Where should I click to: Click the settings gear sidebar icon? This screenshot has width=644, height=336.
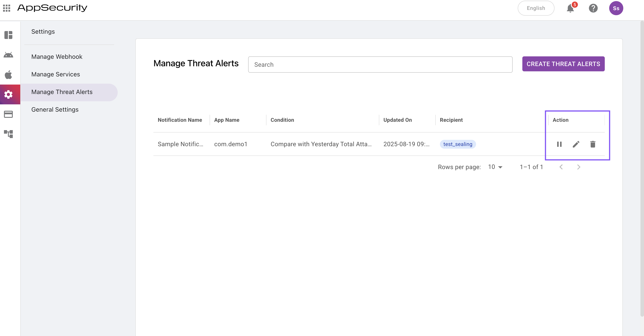point(9,94)
